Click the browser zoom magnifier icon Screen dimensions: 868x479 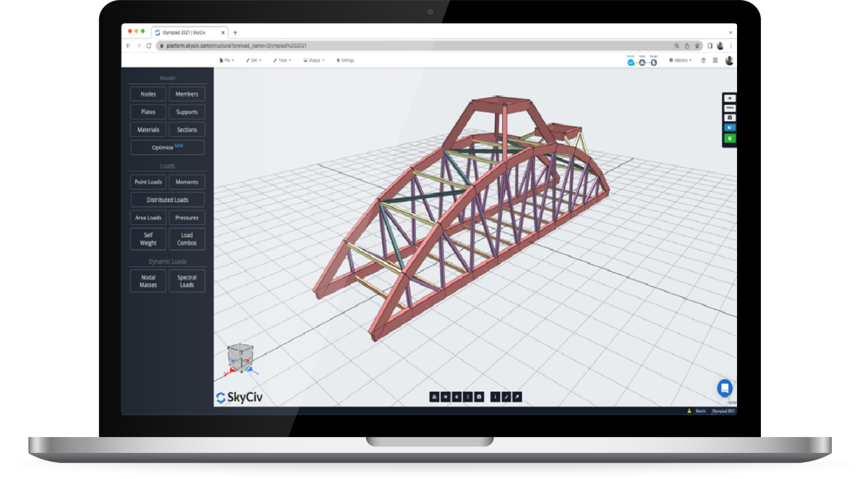(677, 45)
